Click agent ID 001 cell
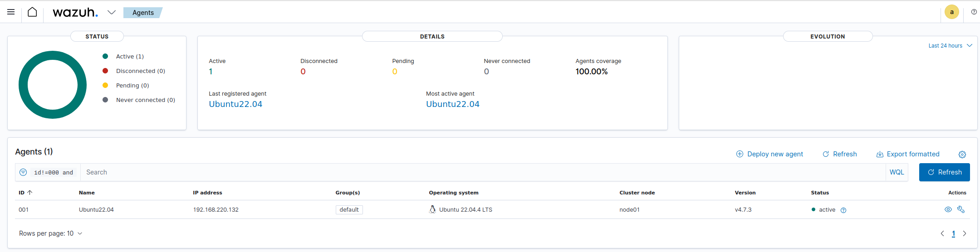Image resolution: width=980 pixels, height=252 pixels. click(x=24, y=210)
